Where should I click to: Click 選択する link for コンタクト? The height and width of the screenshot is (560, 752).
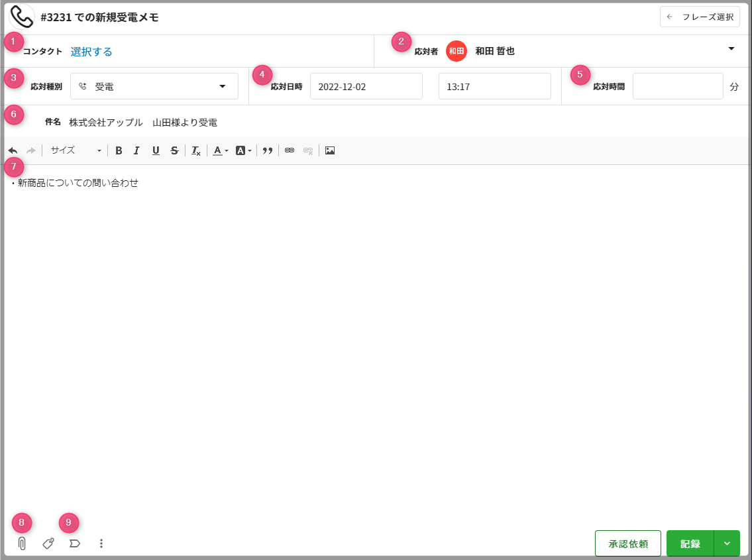[91, 52]
